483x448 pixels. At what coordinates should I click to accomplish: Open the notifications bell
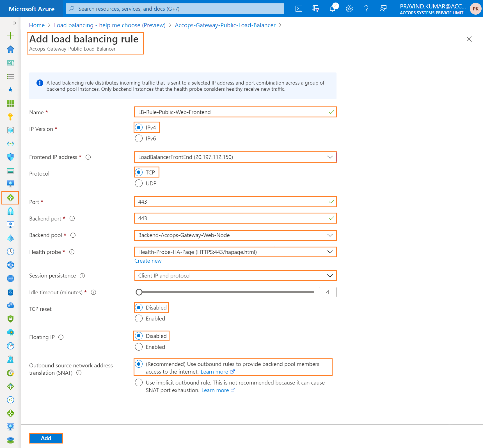[x=333, y=9]
